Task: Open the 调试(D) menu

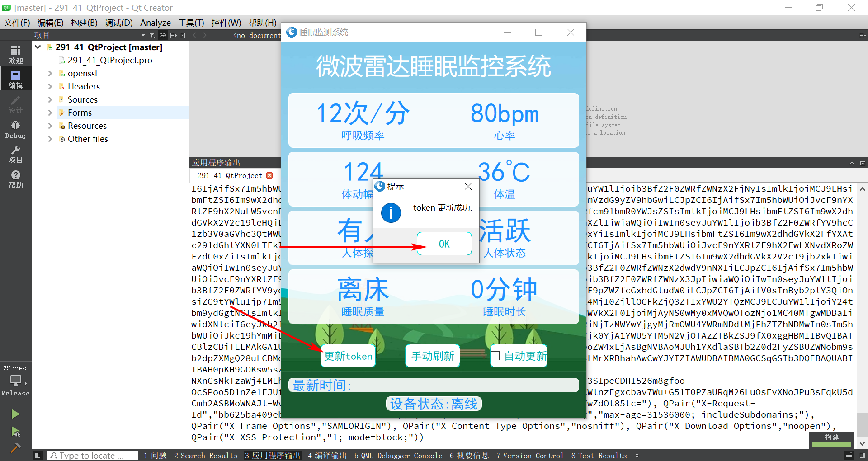Action: 119,23
